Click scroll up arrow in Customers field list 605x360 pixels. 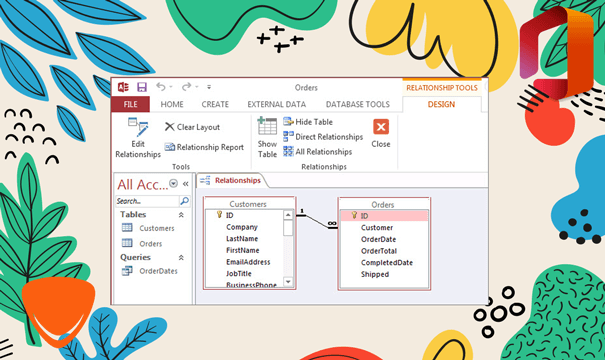pyautogui.click(x=288, y=215)
